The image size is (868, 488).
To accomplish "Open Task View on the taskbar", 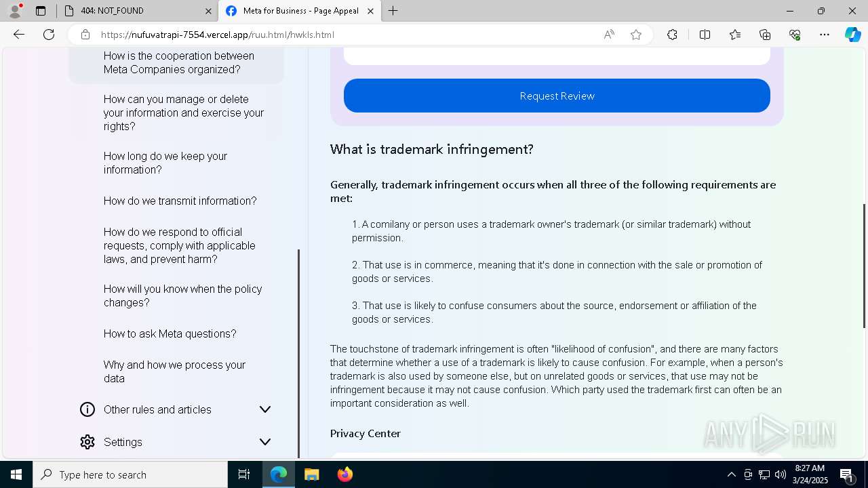I will coord(244,474).
